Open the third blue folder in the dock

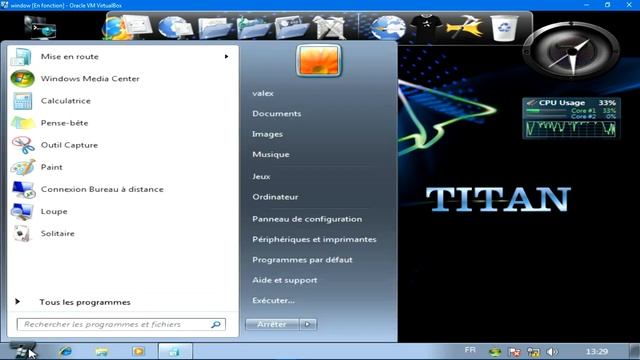291,28
